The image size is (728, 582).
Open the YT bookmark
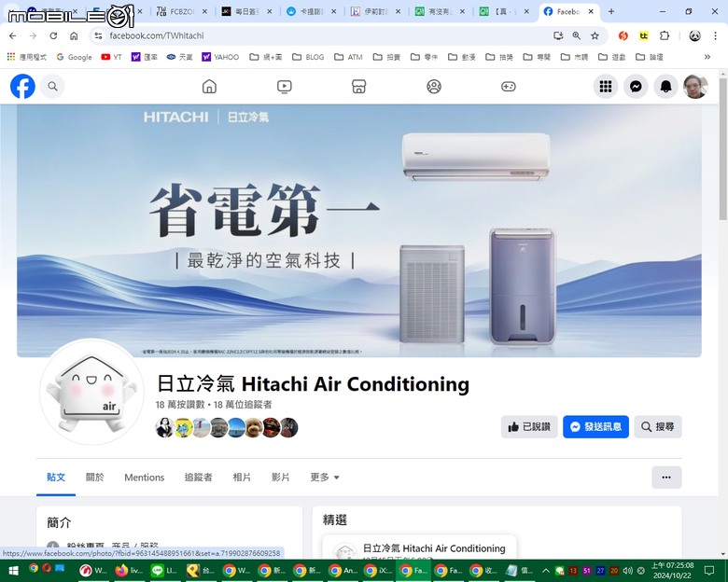tap(111, 57)
